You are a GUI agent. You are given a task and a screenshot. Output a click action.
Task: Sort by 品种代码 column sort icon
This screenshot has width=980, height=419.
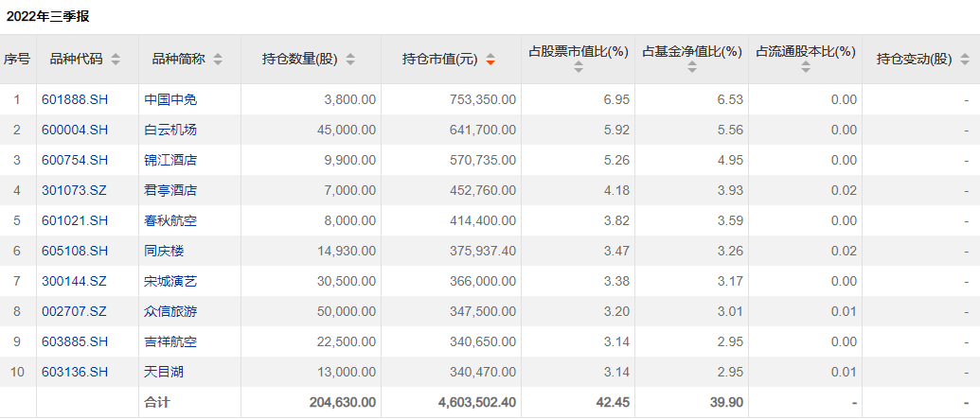click(x=116, y=60)
